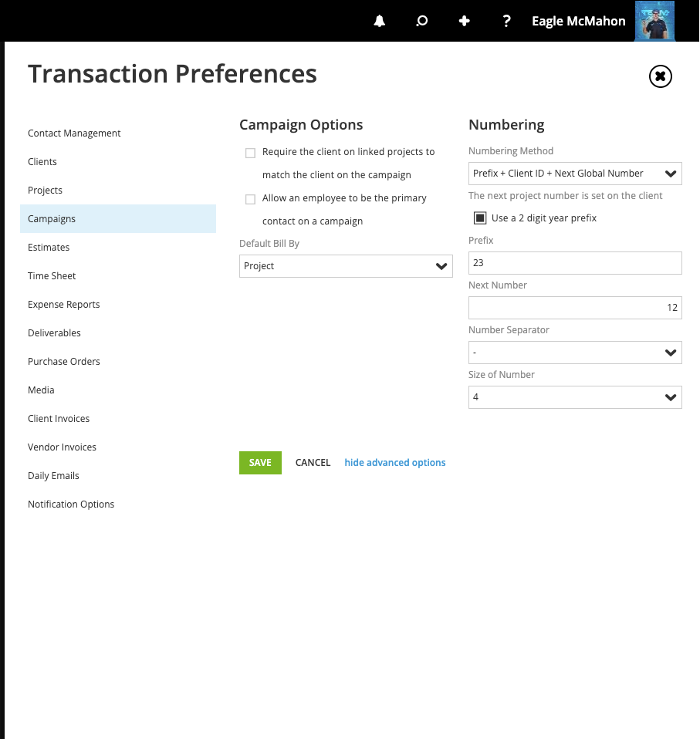Check allow employee as primary contact
This screenshot has width=700, height=739.
click(250, 199)
